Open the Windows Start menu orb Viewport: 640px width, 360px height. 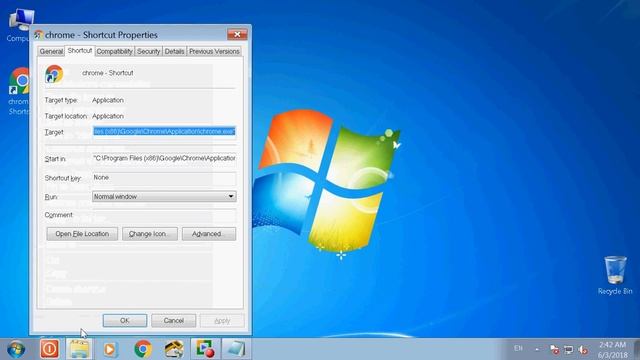click(x=16, y=349)
